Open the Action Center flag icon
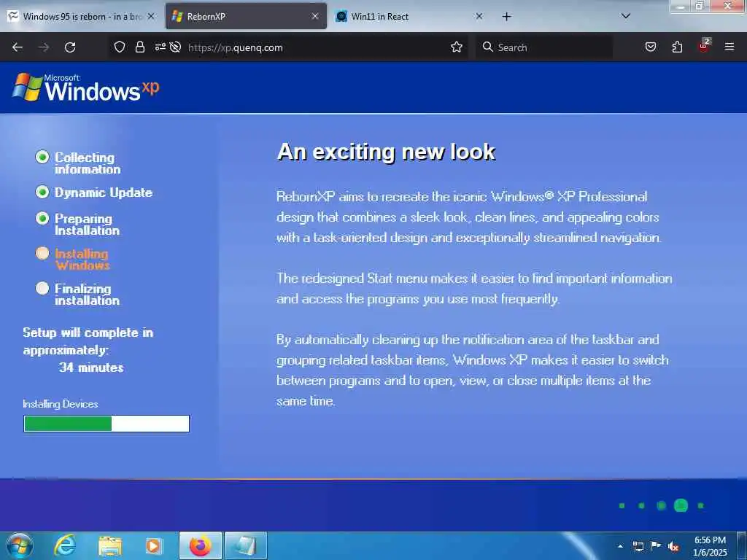 pyautogui.click(x=656, y=545)
